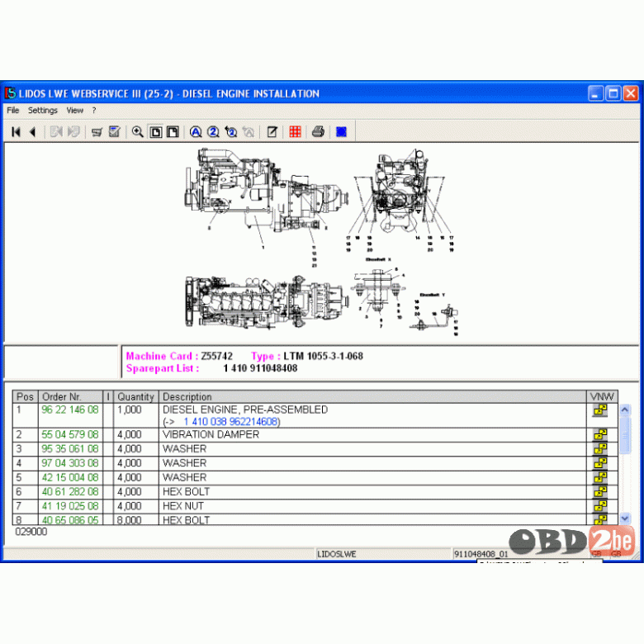
Task: Open the edit note icon
Action: click(x=272, y=132)
